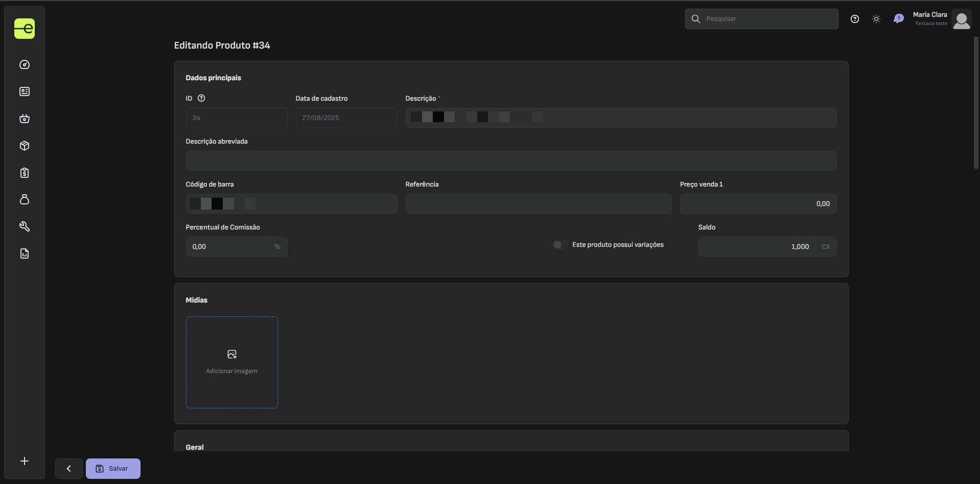Open the money bag icon in sidebar
Image resolution: width=980 pixels, height=484 pixels.
click(x=25, y=199)
